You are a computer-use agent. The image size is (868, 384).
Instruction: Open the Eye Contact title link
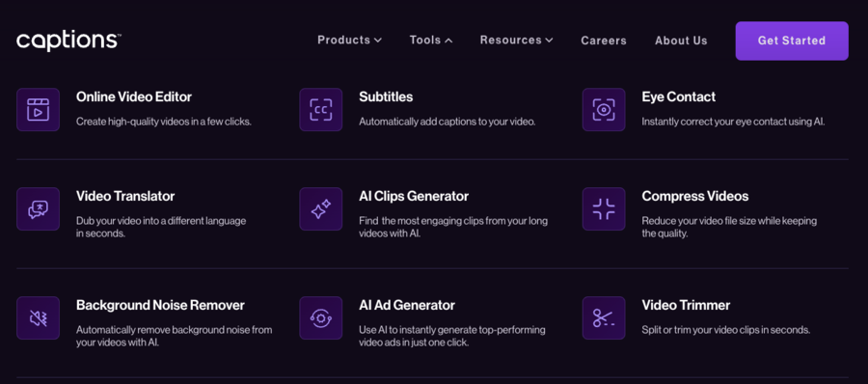pyautogui.click(x=679, y=97)
